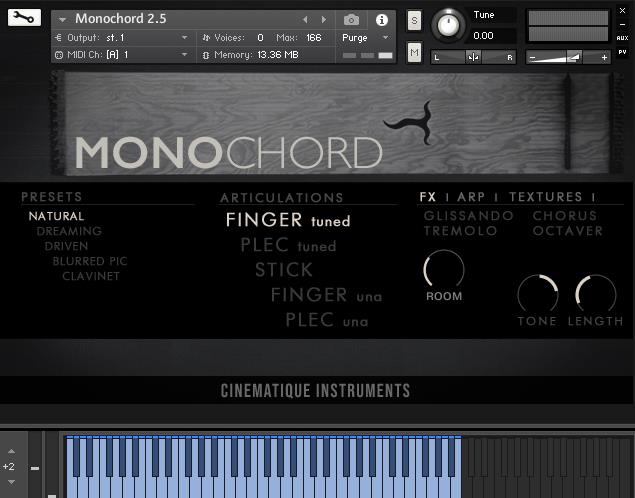Click the Tune knob
This screenshot has width=635, height=498.
448,25
